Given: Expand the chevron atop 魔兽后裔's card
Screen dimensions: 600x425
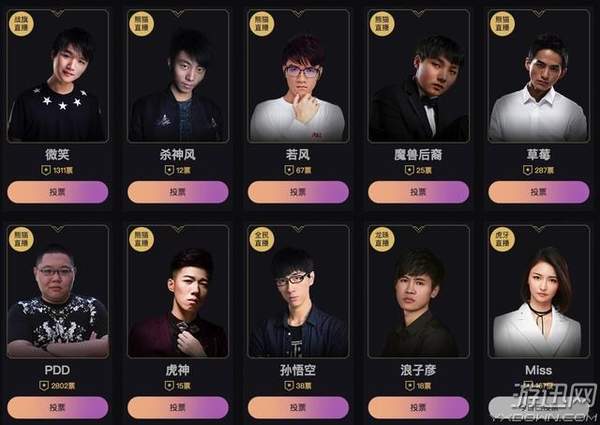Looking at the screenshot, I should tap(418, 13).
